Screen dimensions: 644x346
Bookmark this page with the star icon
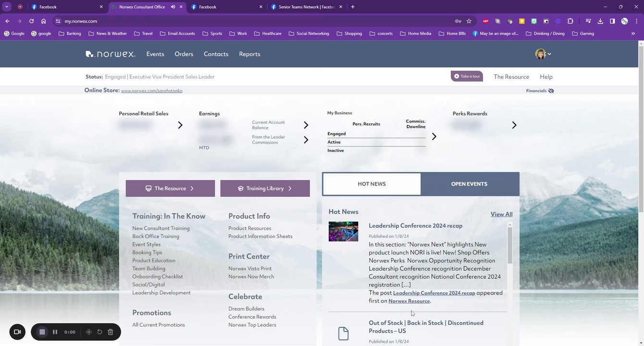click(469, 21)
